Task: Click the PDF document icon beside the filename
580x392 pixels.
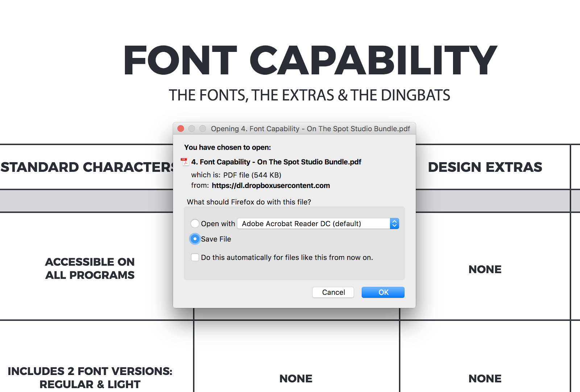Action: pos(185,162)
